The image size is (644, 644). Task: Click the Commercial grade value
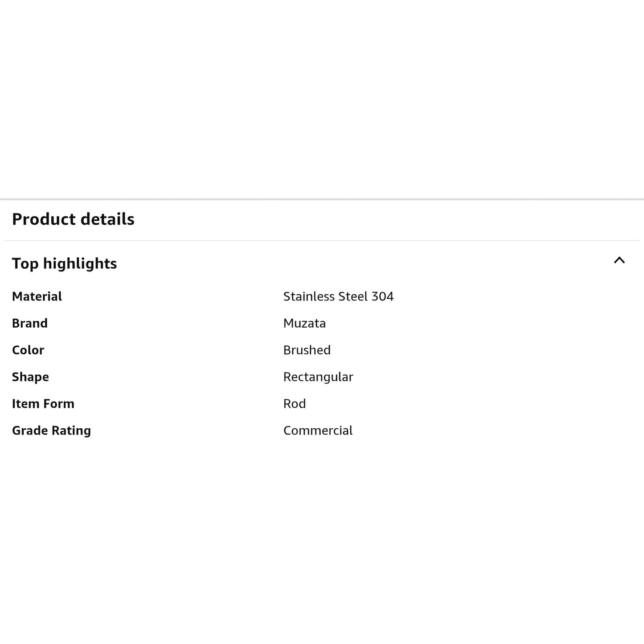[318, 430]
